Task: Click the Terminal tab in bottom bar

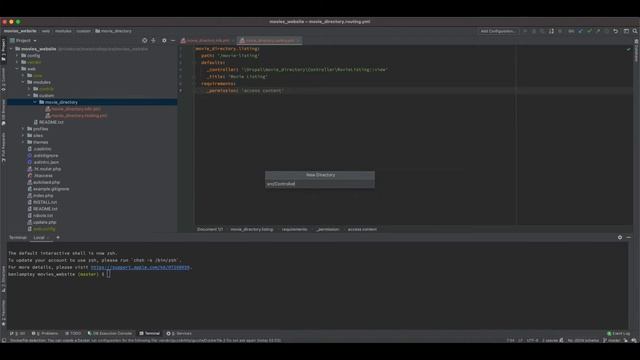Action: [x=149, y=333]
